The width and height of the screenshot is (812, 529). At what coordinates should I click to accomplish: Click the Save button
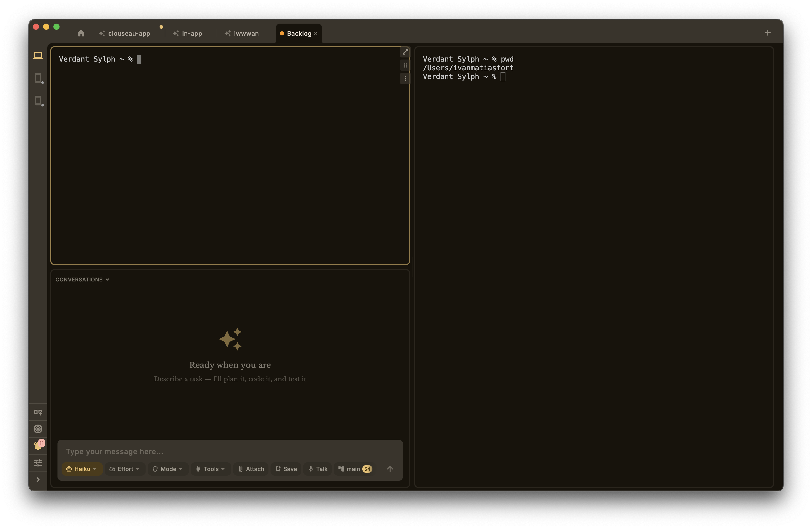click(286, 469)
